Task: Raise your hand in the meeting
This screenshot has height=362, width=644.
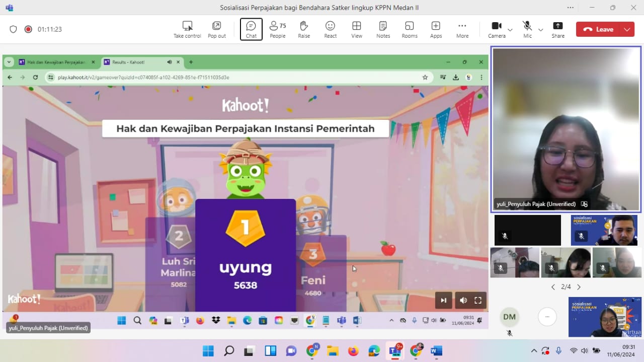Action: coord(304,29)
